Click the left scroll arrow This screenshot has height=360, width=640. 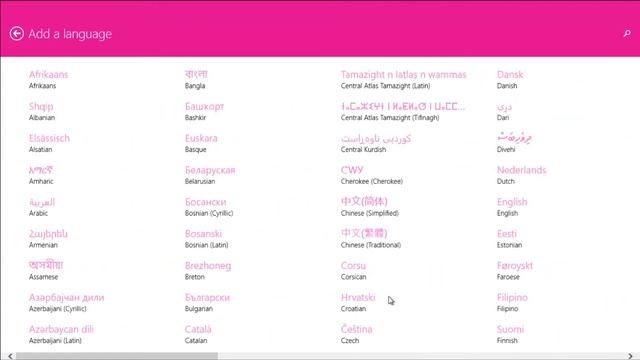10,356
